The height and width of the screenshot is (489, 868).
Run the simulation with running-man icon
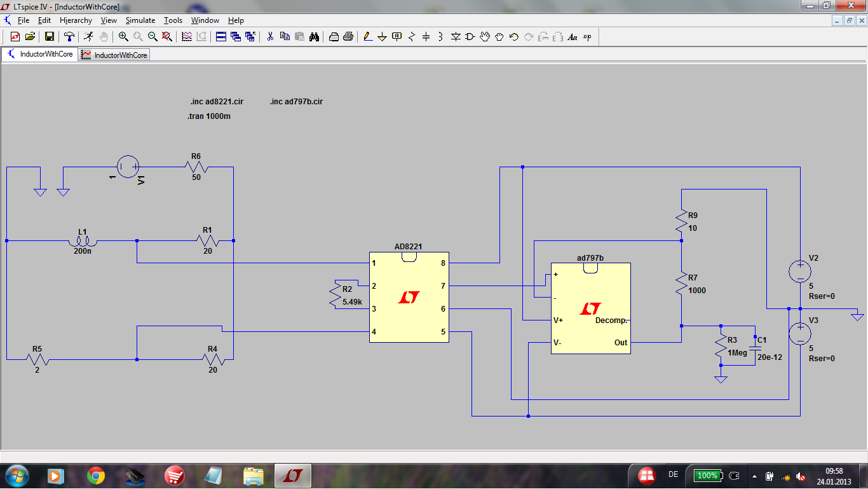[88, 37]
